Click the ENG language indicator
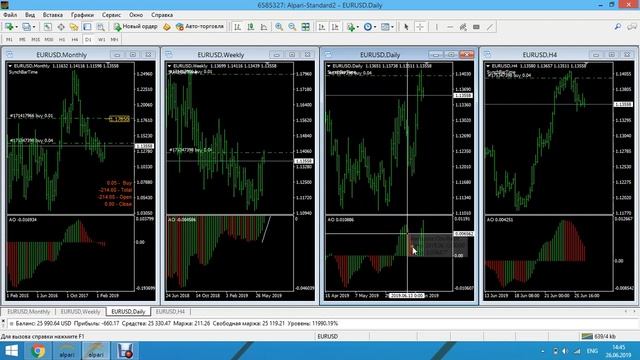 point(592,351)
